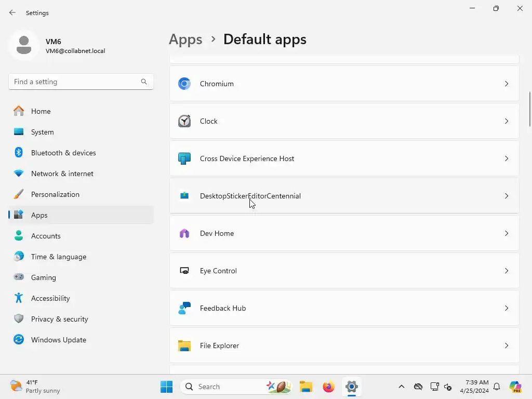The width and height of the screenshot is (532, 399).
Task: Click the Chromium app icon
Action: pyautogui.click(x=184, y=84)
